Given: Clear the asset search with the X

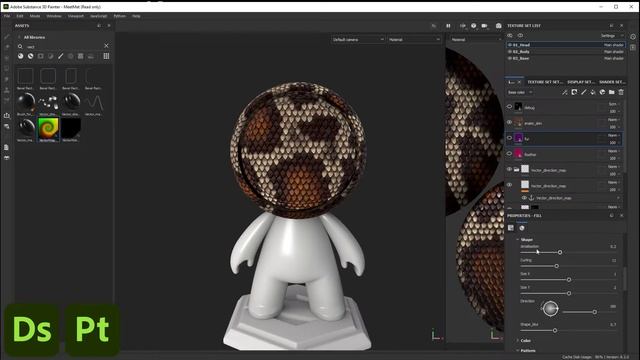Looking at the screenshot, I should [106, 46].
